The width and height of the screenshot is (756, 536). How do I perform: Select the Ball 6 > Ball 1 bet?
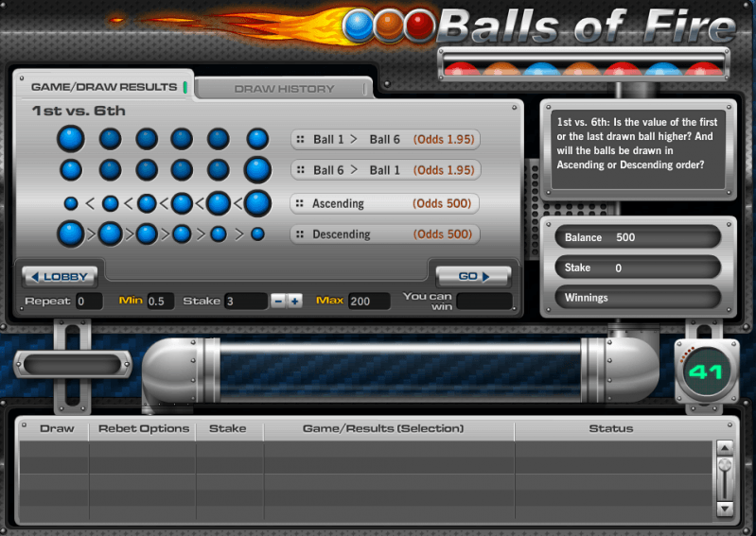coord(385,170)
